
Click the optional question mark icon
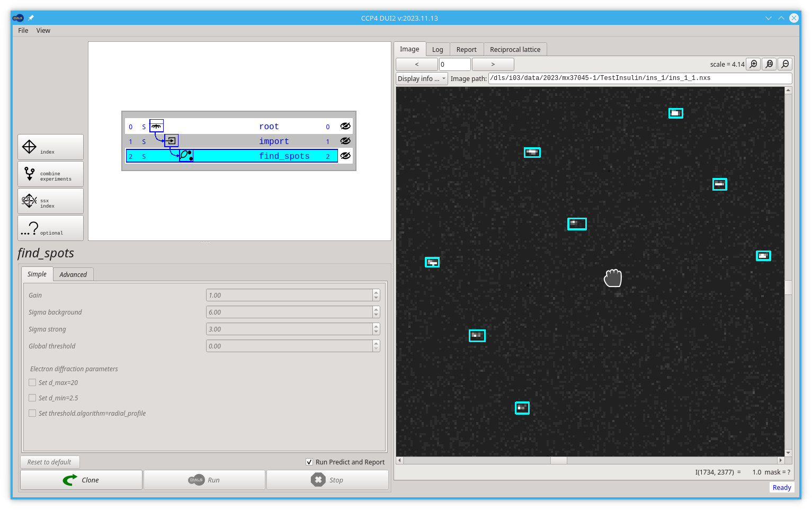pyautogui.click(x=30, y=228)
